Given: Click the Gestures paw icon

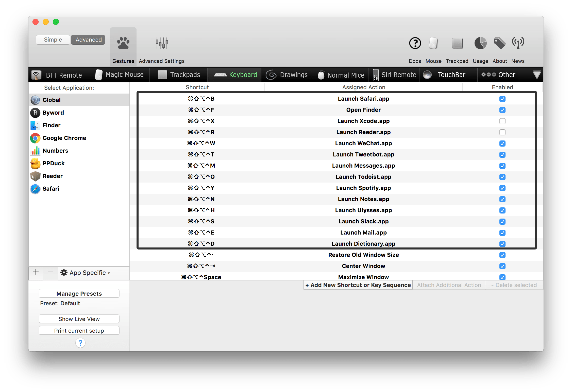Looking at the screenshot, I should [x=123, y=43].
